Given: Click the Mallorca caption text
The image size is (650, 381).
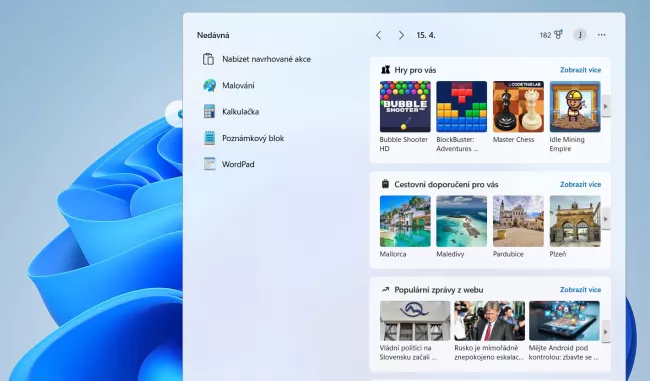Looking at the screenshot, I should click(x=393, y=254).
